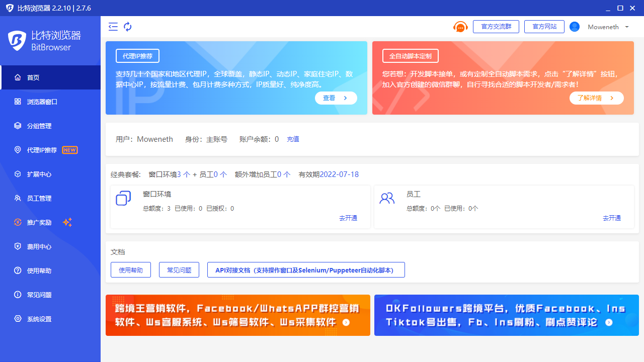Open the Moweneth account dropdown arrow
The height and width of the screenshot is (362, 644).
(x=627, y=27)
